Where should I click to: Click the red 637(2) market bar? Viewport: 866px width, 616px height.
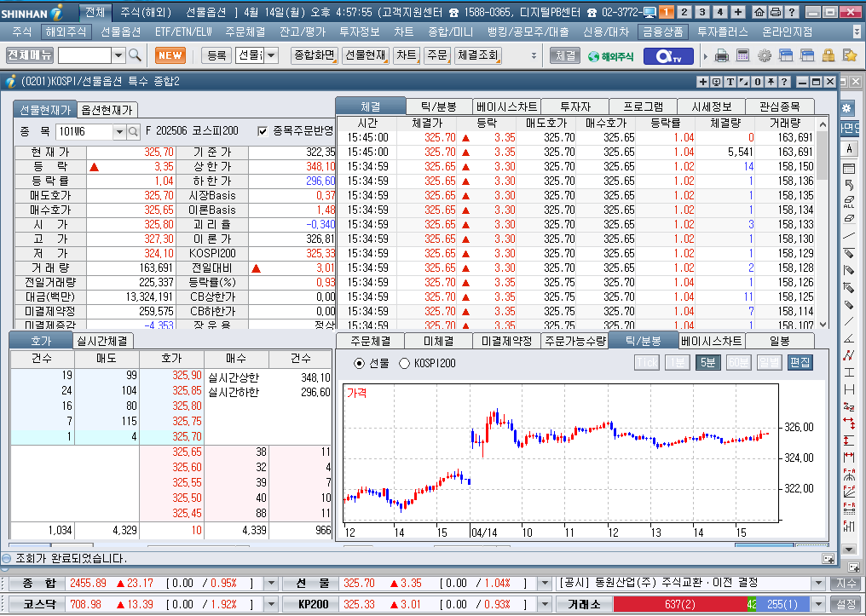(x=680, y=604)
